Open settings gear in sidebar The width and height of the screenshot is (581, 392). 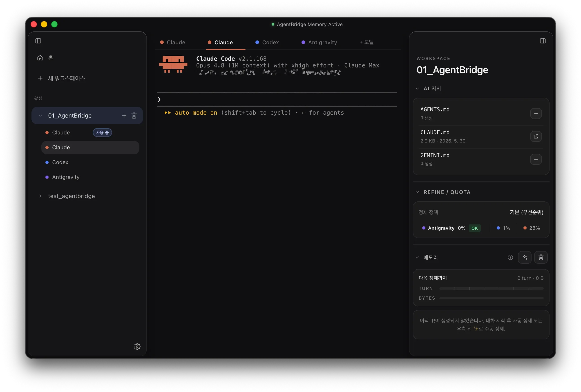137,347
